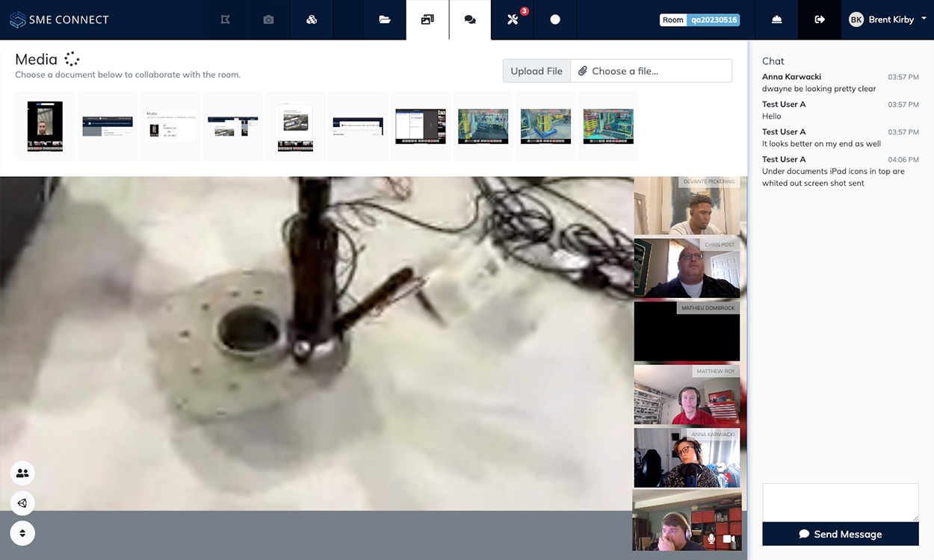Click the Send Message button
The height and width of the screenshot is (560, 934).
tap(840, 534)
